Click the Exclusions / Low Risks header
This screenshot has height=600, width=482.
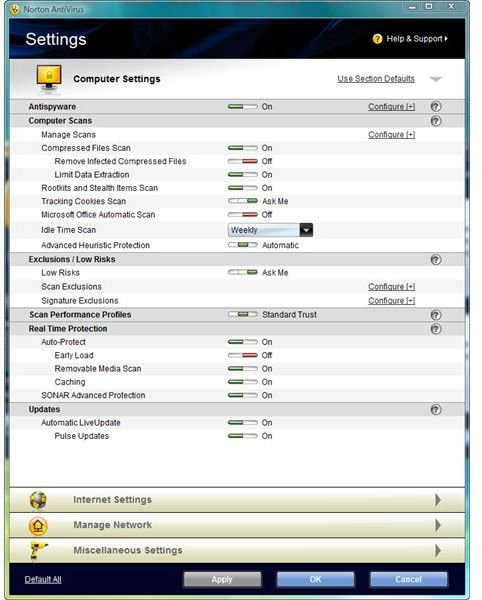click(x=72, y=259)
